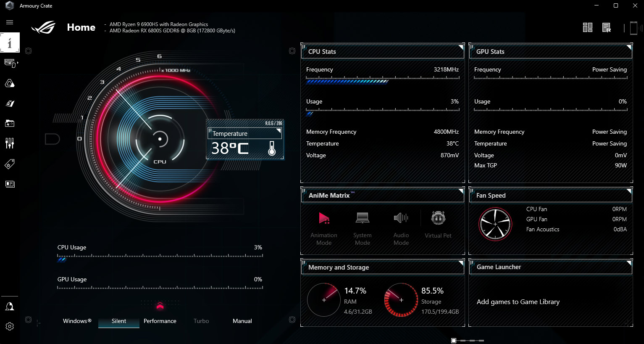Click the GPU Fan 0RPM reading

(x=619, y=219)
